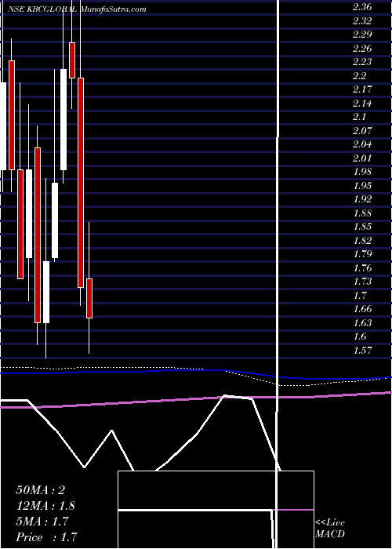The image size is (392, 549).
Task: Click the tall white candlestick from 1.98 to 2.2
Action: coord(64,119)
